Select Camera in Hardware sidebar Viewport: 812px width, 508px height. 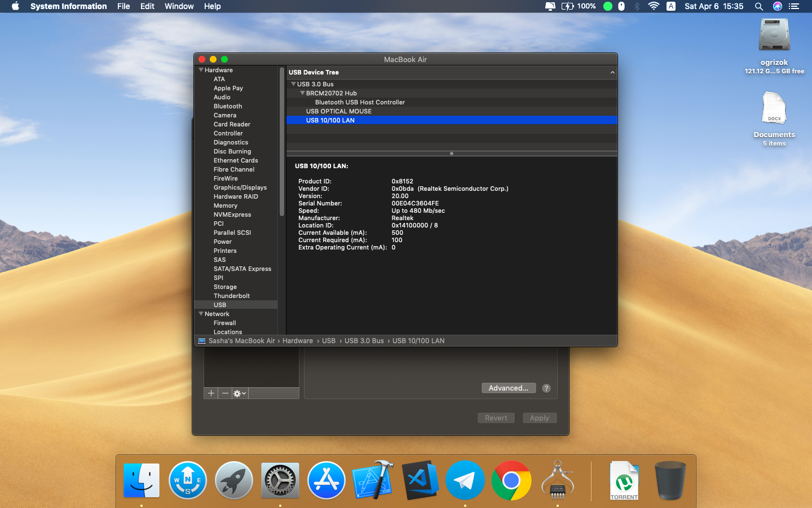(225, 115)
